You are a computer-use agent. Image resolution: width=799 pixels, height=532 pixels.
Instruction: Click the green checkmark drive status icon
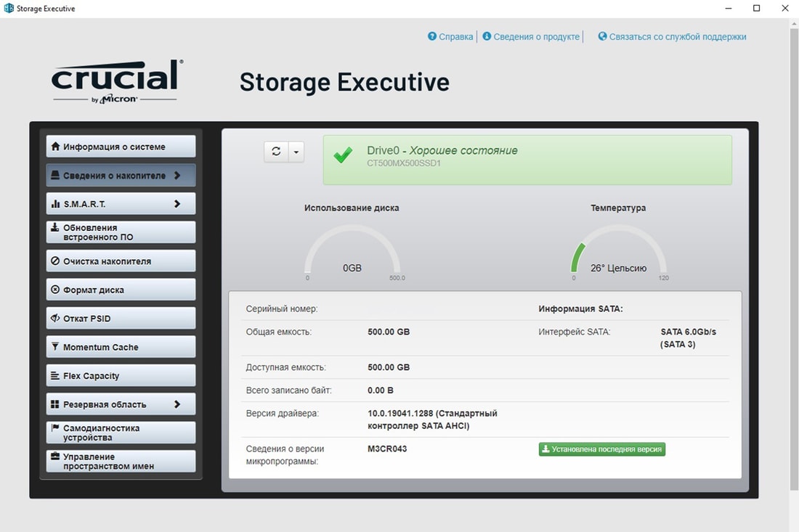343,155
